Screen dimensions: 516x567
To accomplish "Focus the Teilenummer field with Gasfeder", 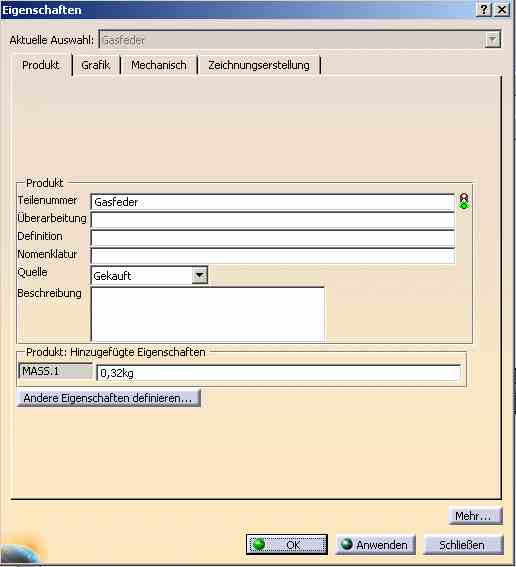I will tap(273, 202).
